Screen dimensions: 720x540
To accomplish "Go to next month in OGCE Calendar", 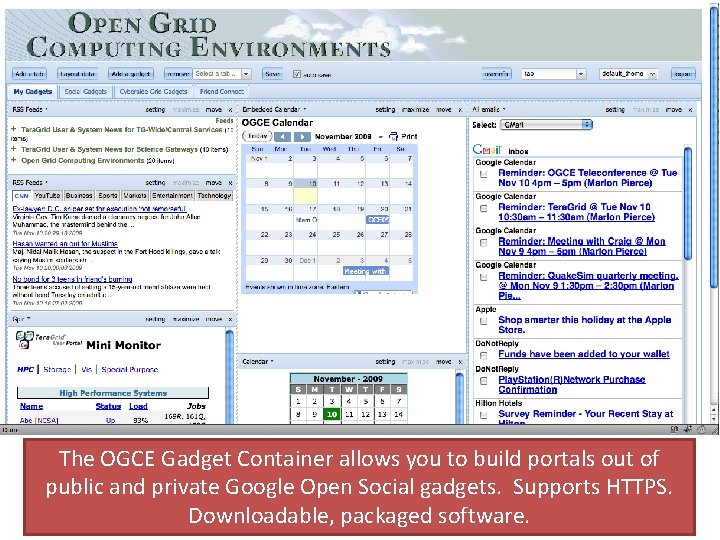I will [x=302, y=137].
